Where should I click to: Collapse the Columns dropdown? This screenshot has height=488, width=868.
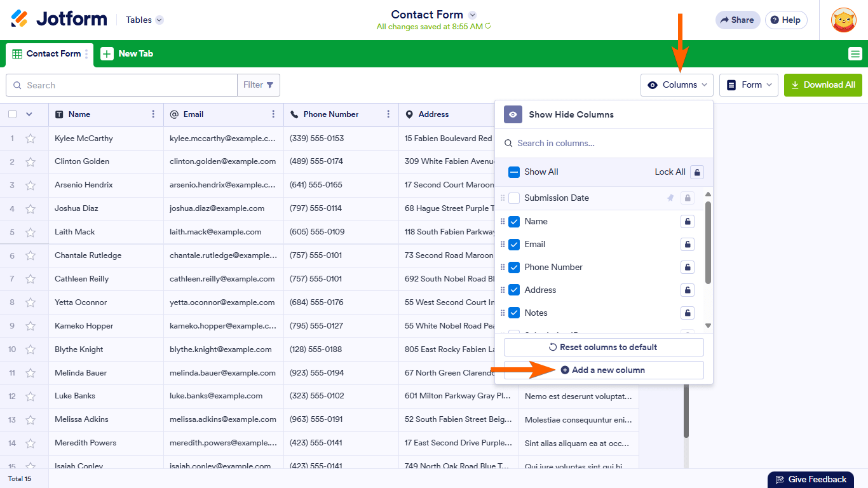pyautogui.click(x=677, y=85)
